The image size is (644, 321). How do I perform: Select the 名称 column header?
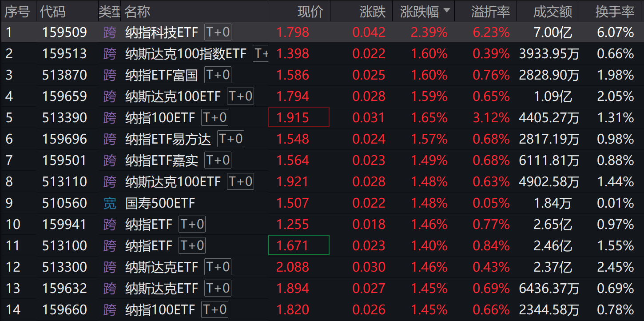click(x=138, y=12)
